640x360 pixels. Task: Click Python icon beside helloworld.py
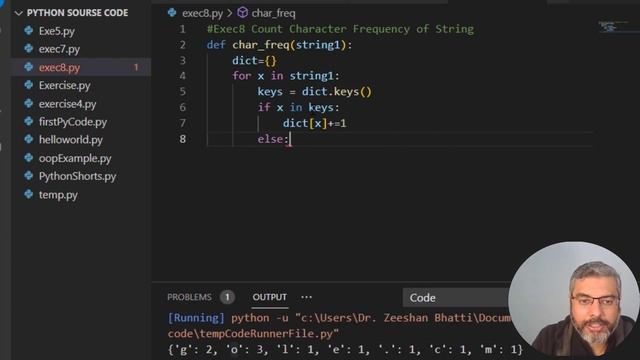[x=29, y=139]
